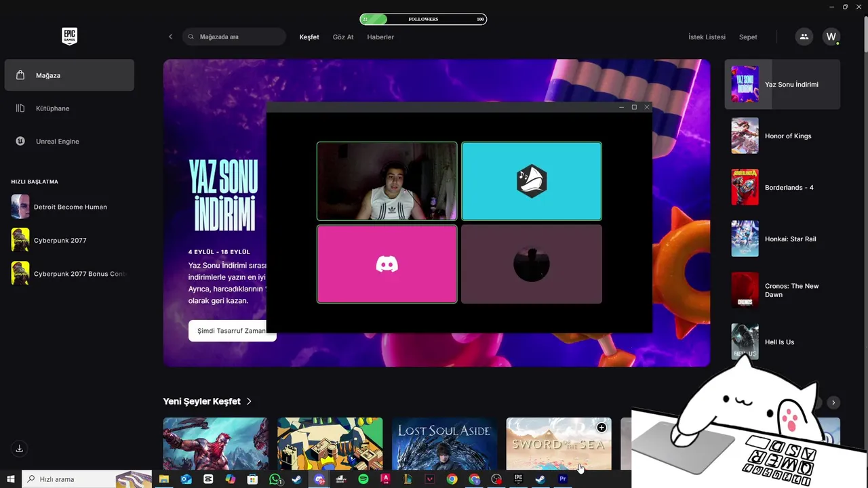Open WhatsApp from taskbar
This screenshot has height=488, width=868.
[x=275, y=479]
